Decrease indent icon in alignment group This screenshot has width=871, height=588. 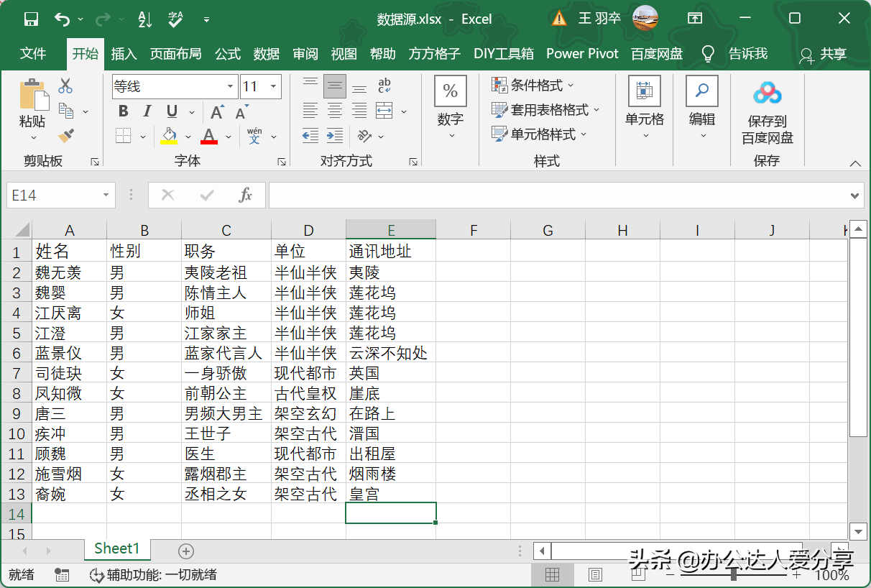tap(310, 135)
